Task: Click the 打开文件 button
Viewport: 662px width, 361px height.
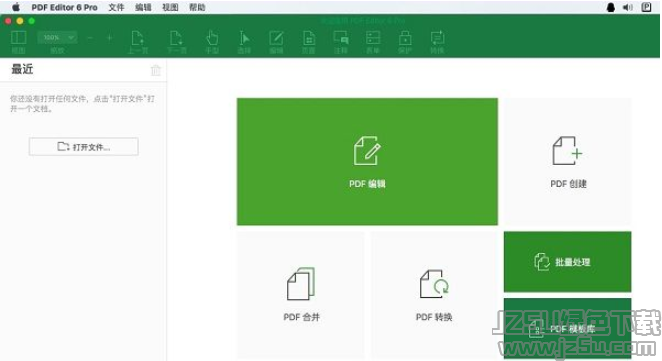Action: [x=84, y=147]
